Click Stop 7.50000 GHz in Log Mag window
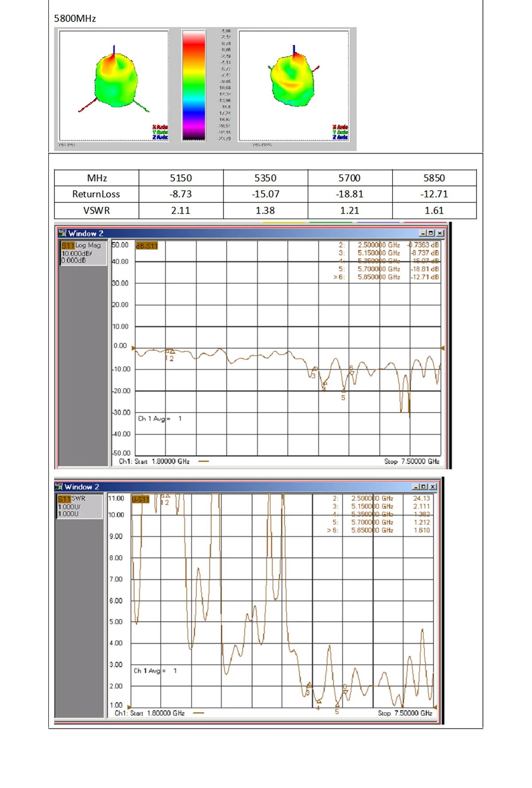The height and width of the screenshot is (788, 532). point(412,461)
